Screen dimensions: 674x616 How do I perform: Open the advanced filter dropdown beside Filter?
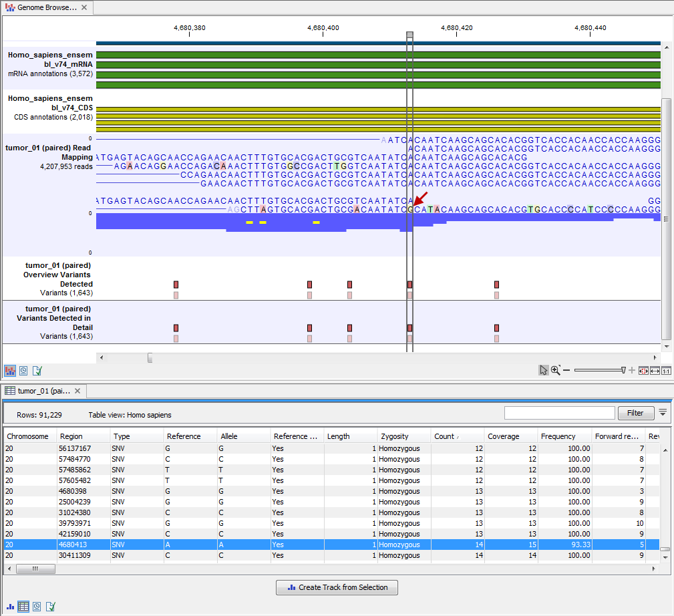pyautogui.click(x=663, y=413)
